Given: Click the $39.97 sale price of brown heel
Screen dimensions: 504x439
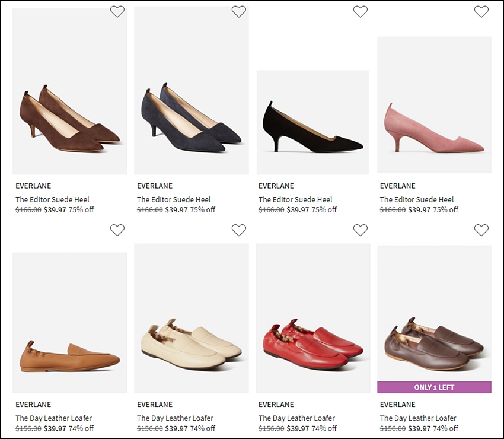Looking at the screenshot, I should tap(55, 209).
